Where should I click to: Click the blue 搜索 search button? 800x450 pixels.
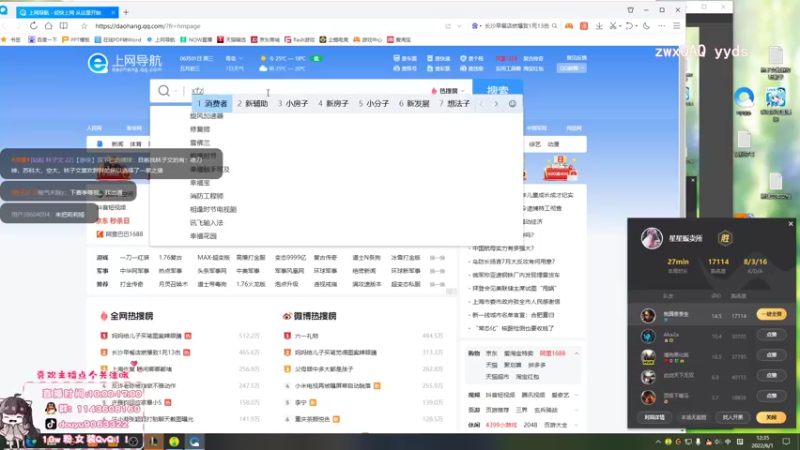point(497,91)
